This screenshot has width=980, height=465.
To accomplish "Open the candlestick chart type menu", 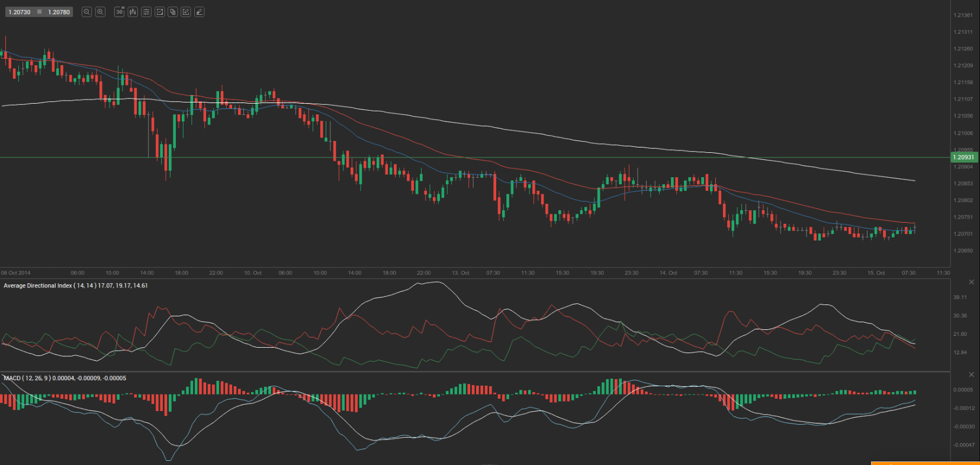I will tap(133, 12).
